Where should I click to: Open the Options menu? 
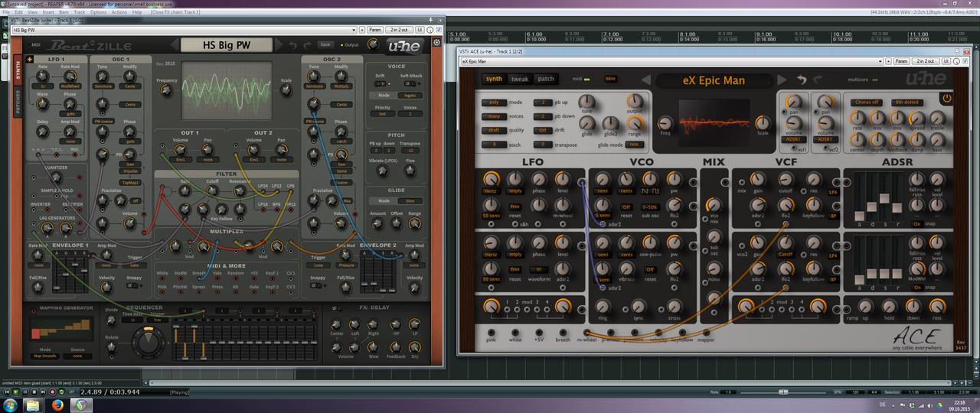click(x=99, y=12)
